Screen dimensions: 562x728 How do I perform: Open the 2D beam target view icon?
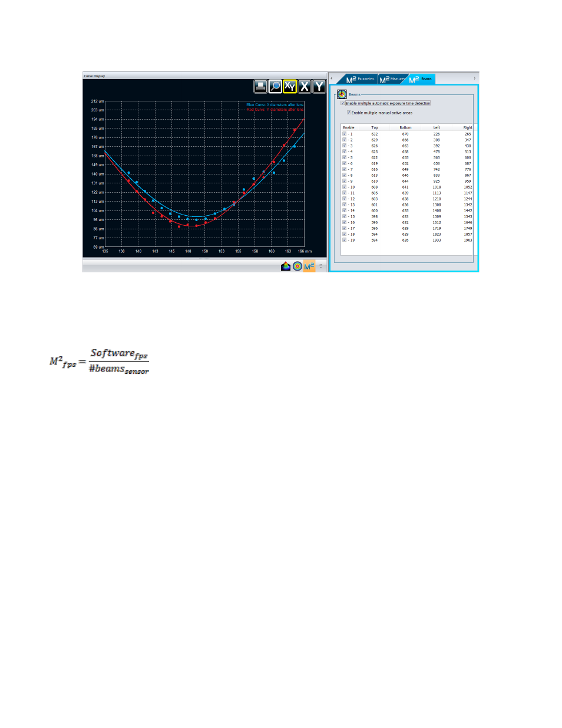click(x=297, y=266)
